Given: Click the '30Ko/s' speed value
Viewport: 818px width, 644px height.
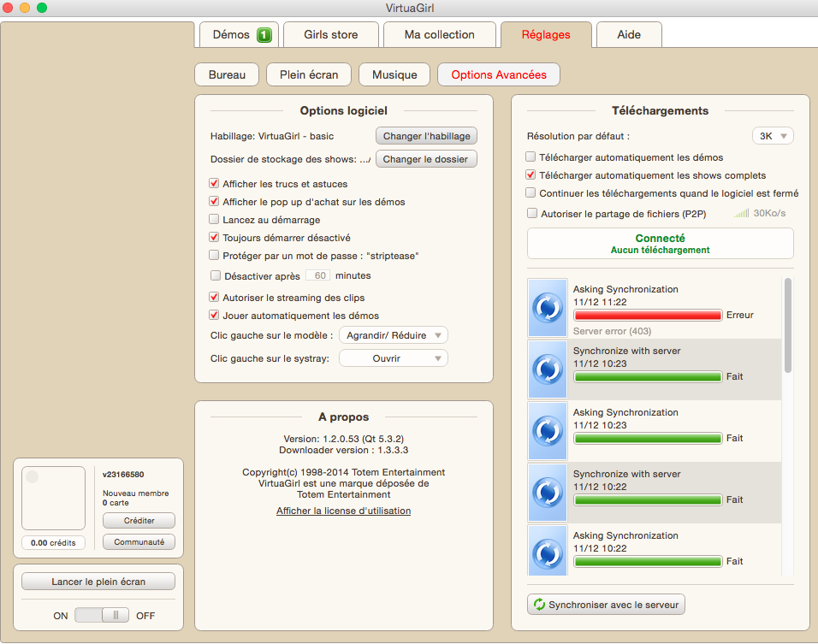Looking at the screenshot, I should 769,213.
